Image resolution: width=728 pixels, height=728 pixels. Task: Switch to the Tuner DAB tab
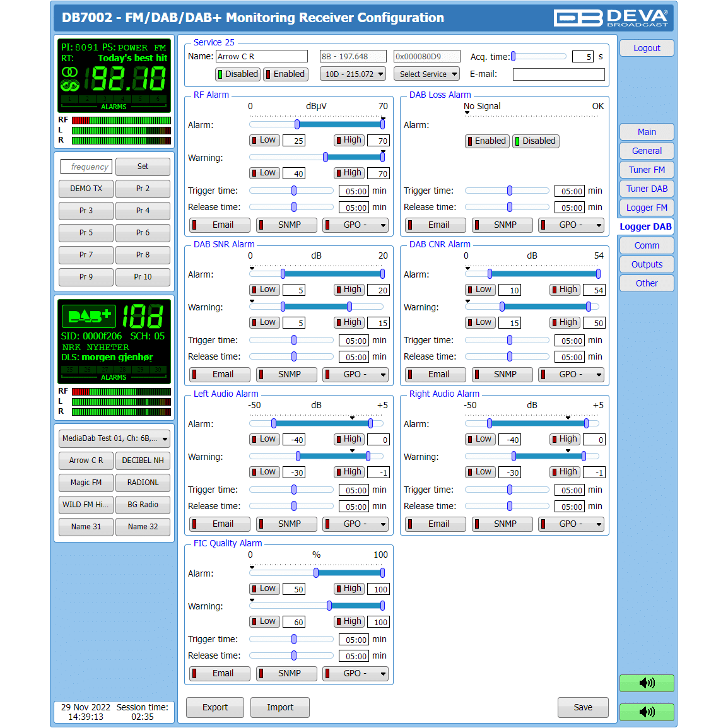pyautogui.click(x=647, y=189)
